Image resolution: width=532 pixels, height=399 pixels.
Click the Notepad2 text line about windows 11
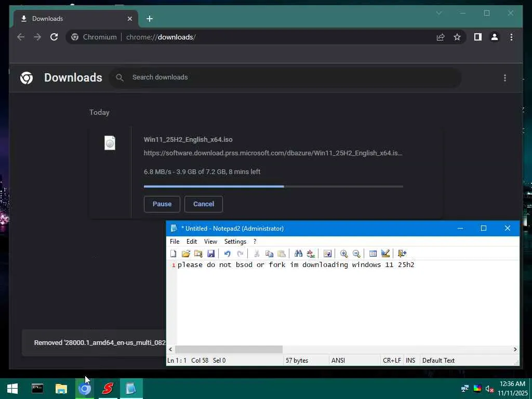[296, 264]
